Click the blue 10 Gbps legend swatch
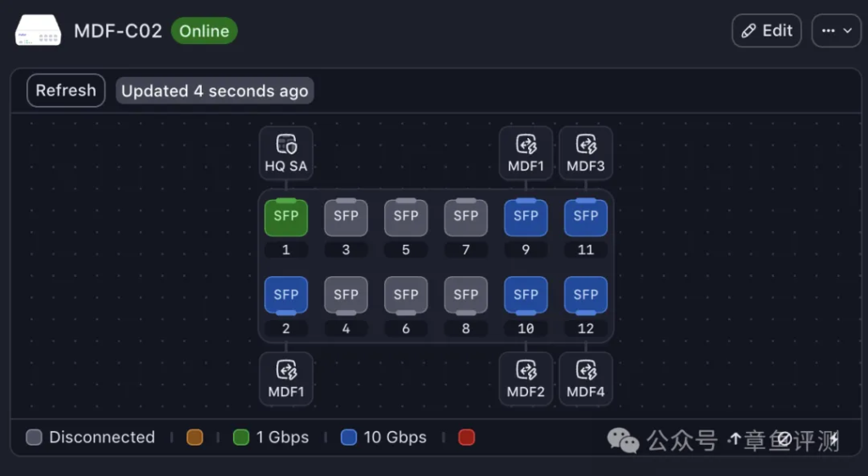Screen dimensions: 868x476 tap(348, 437)
